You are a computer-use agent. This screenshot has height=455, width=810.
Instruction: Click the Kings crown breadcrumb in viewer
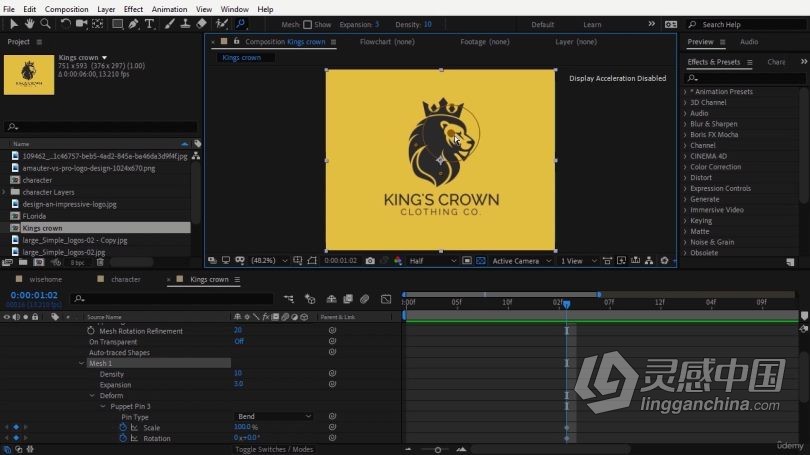pyautogui.click(x=241, y=57)
